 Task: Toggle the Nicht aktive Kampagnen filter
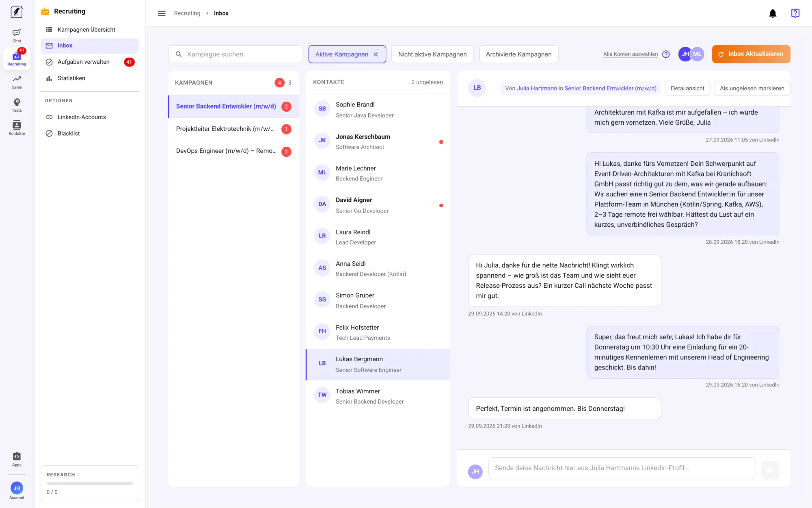point(432,54)
